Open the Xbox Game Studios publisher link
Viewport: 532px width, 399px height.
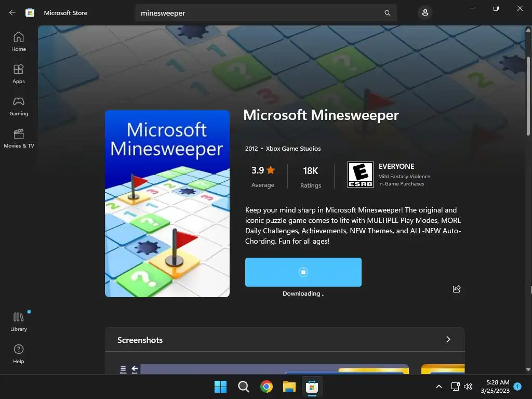293,149
